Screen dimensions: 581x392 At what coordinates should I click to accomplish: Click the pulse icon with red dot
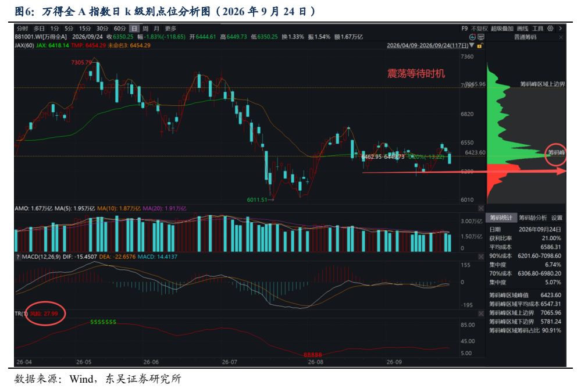(472, 37)
